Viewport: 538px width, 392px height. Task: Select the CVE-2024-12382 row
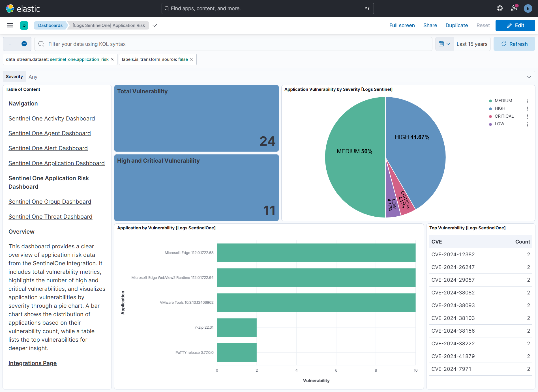pyautogui.click(x=481, y=255)
